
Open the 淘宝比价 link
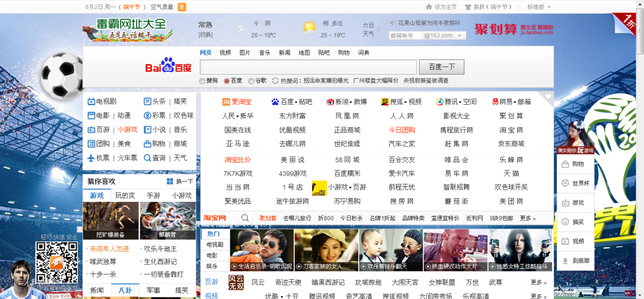pyautogui.click(x=237, y=160)
